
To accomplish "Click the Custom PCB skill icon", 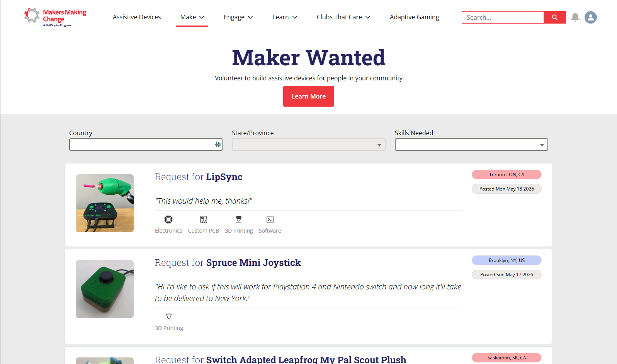I will 204,219.
